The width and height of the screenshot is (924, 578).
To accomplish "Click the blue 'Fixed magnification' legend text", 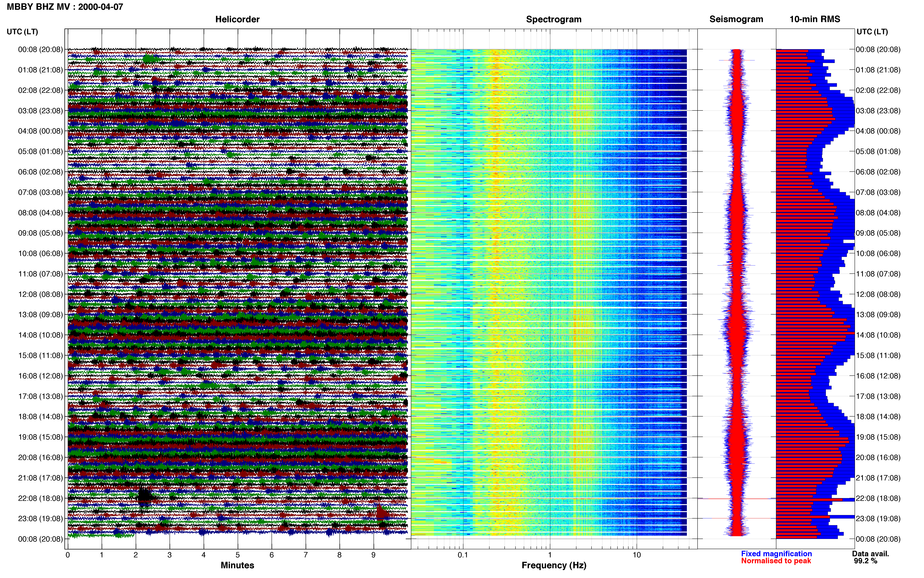I will click(776, 554).
